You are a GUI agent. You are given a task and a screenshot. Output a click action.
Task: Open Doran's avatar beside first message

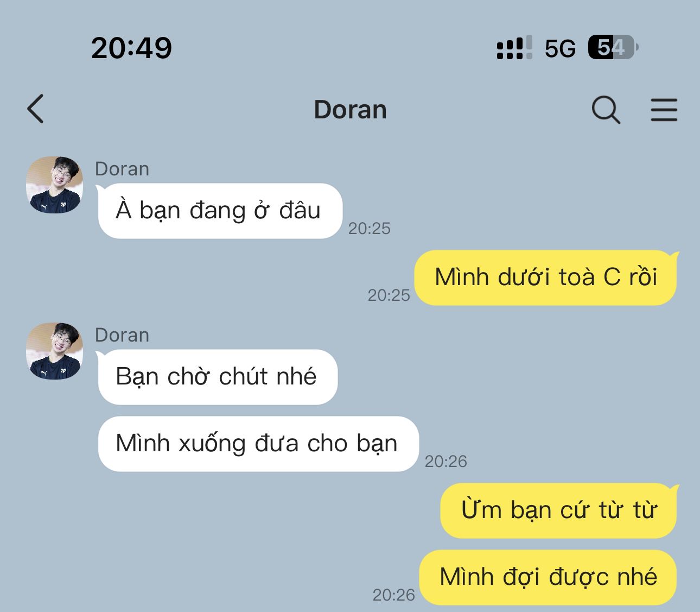pyautogui.click(x=54, y=185)
